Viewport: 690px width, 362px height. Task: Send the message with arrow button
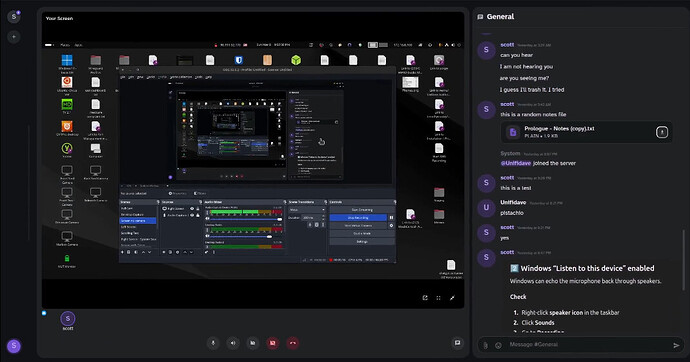[676, 345]
